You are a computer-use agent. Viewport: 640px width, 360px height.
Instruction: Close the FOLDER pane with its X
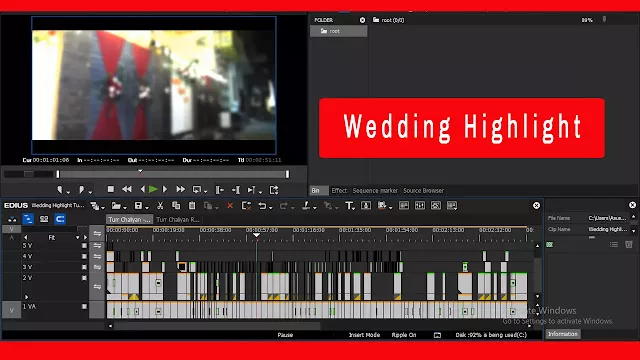(x=362, y=20)
